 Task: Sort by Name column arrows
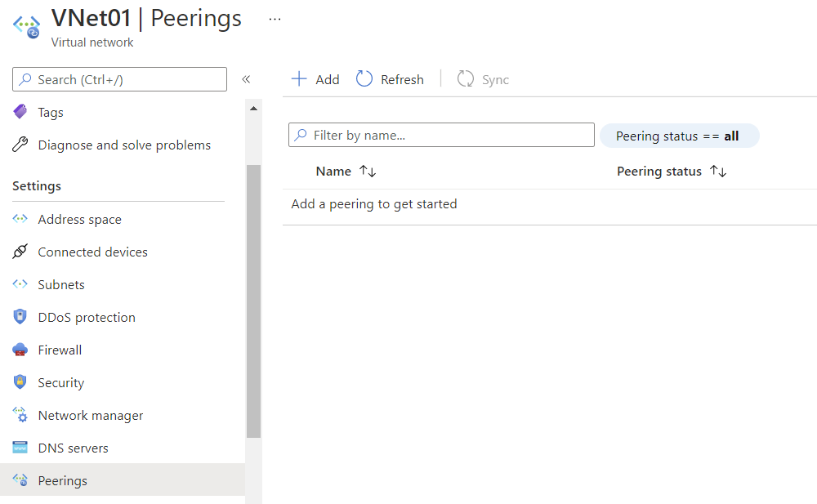click(x=368, y=171)
